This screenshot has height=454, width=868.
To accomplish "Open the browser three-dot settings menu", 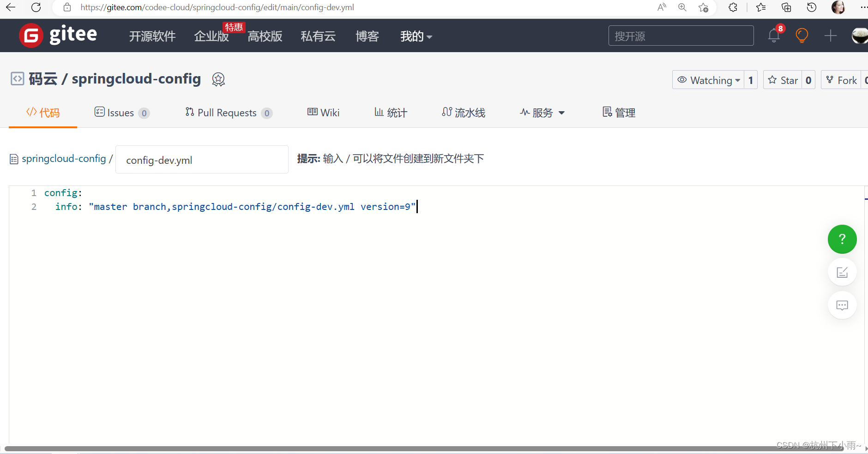I will 863,7.
